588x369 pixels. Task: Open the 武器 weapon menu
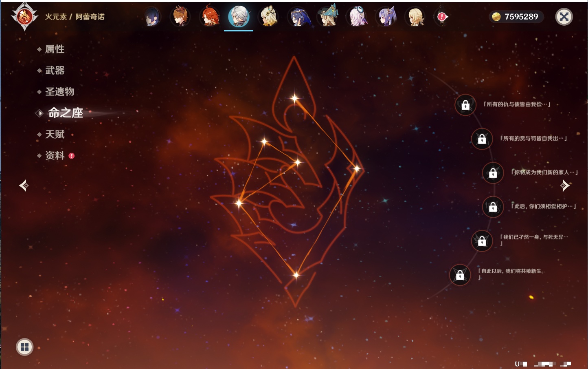click(x=55, y=71)
